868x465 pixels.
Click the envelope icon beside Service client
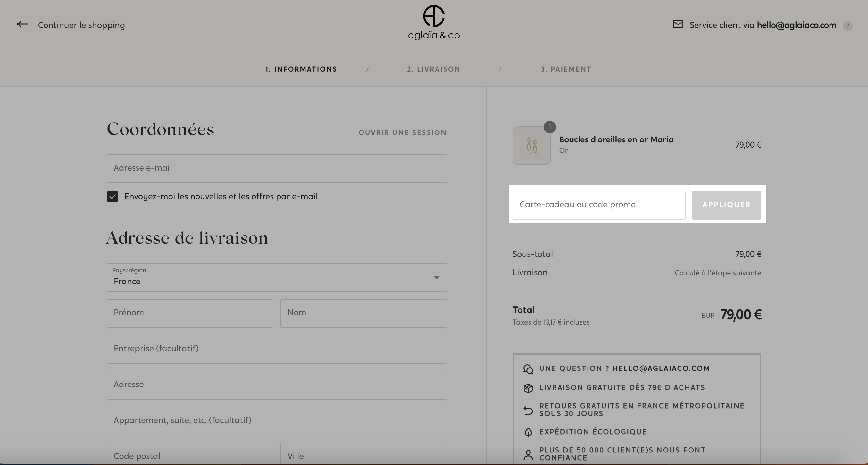[x=678, y=24]
